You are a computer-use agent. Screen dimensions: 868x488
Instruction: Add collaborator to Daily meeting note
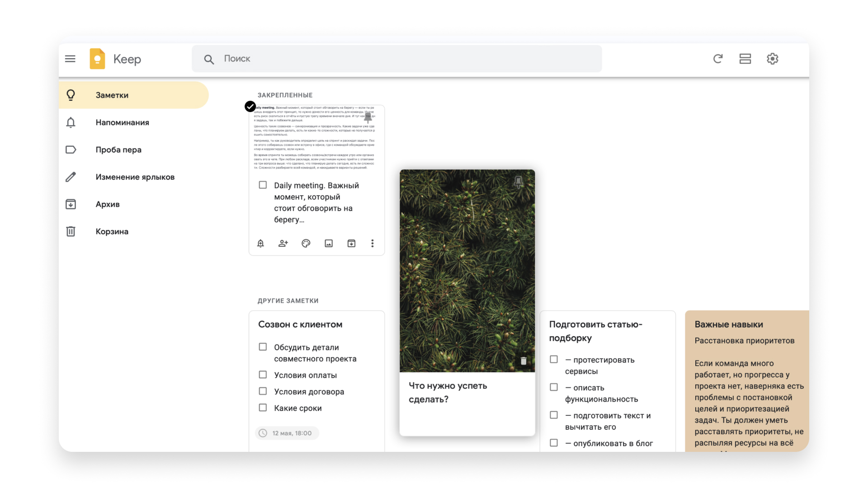[x=283, y=244]
